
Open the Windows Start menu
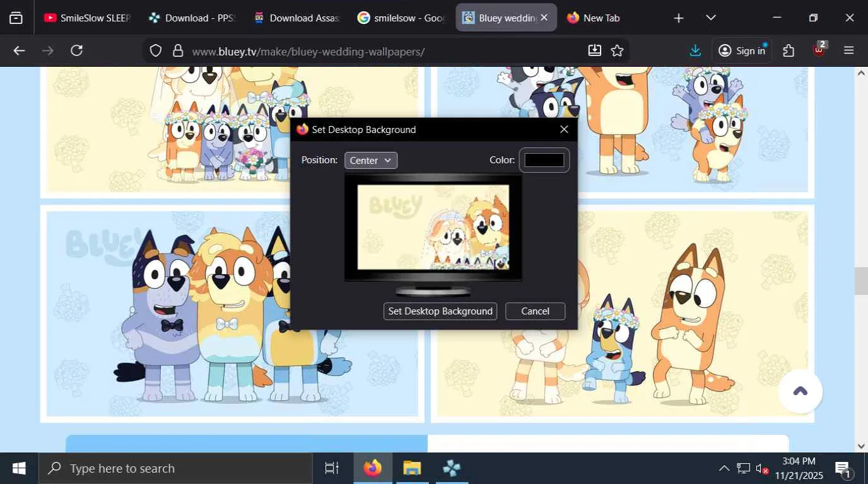19,468
